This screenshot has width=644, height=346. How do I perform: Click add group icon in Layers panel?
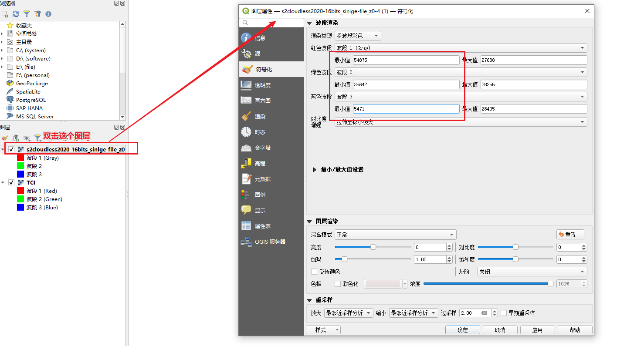click(16, 138)
